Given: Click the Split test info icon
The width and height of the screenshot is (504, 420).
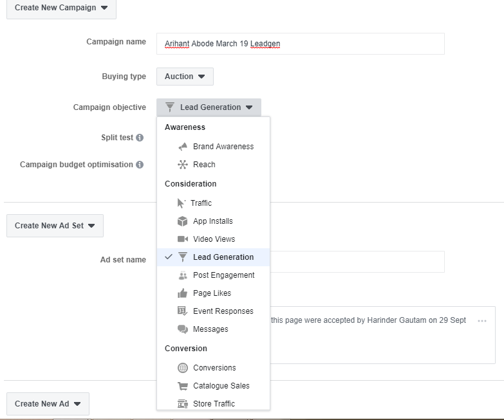Looking at the screenshot, I should 140,138.
